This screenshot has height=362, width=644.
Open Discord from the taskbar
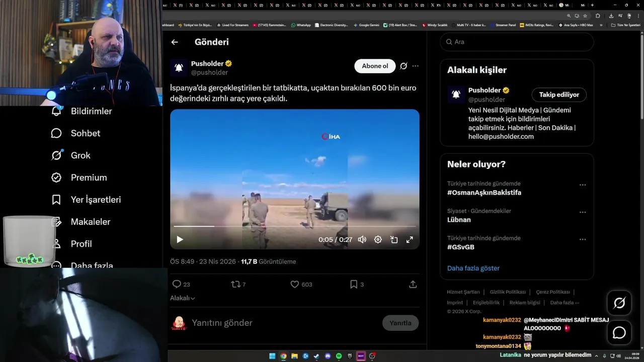(x=328, y=356)
